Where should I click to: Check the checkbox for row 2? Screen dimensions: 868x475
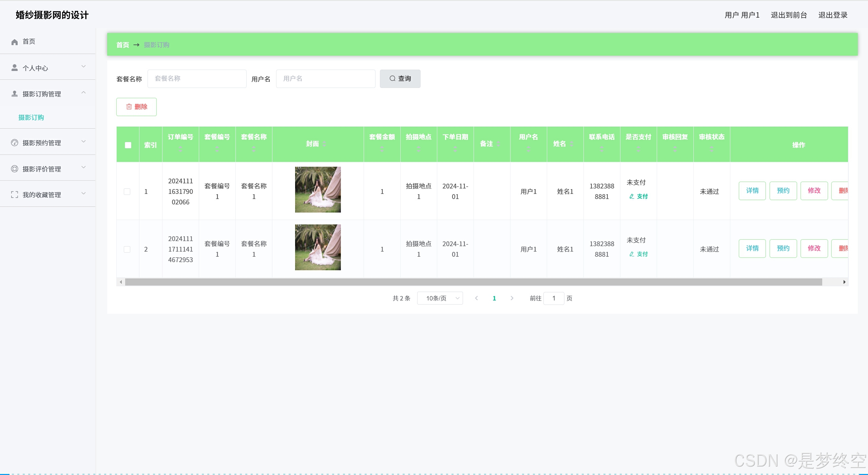[x=127, y=250]
